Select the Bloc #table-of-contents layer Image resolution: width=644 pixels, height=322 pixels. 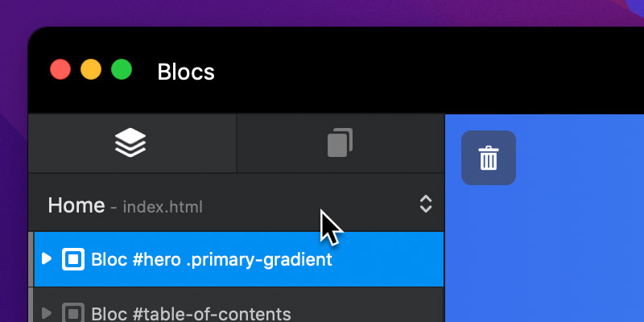click(238, 305)
